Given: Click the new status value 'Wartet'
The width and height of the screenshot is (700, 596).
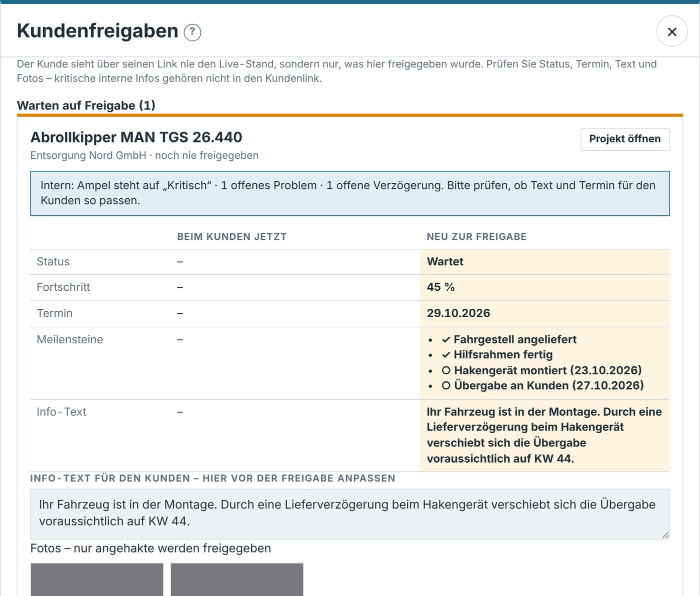Looking at the screenshot, I should pyautogui.click(x=445, y=262).
